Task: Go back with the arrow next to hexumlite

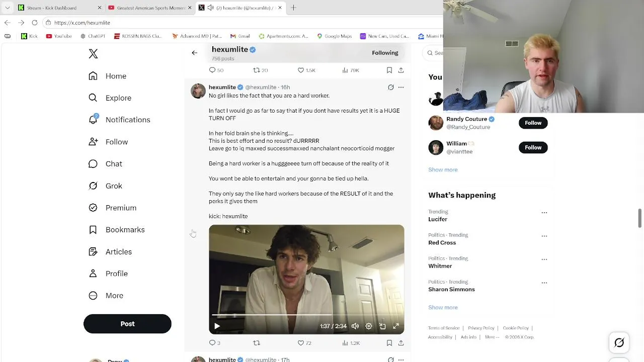Action: [x=195, y=53]
